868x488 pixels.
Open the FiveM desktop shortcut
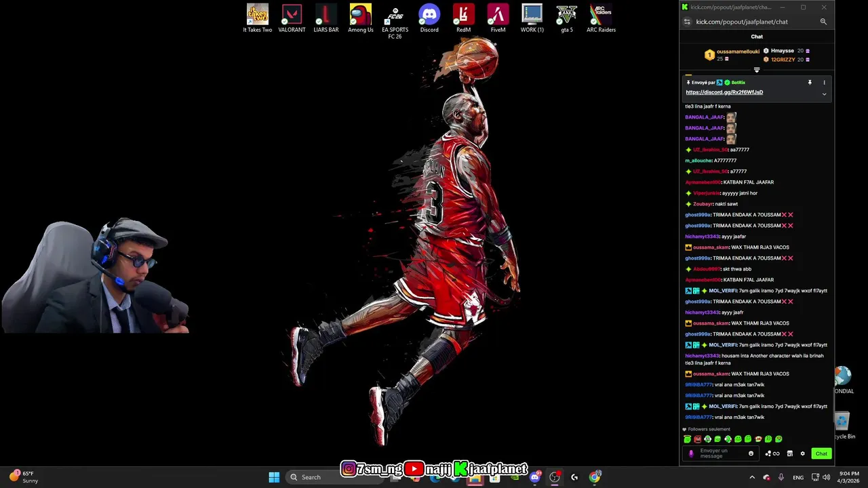[x=498, y=18]
